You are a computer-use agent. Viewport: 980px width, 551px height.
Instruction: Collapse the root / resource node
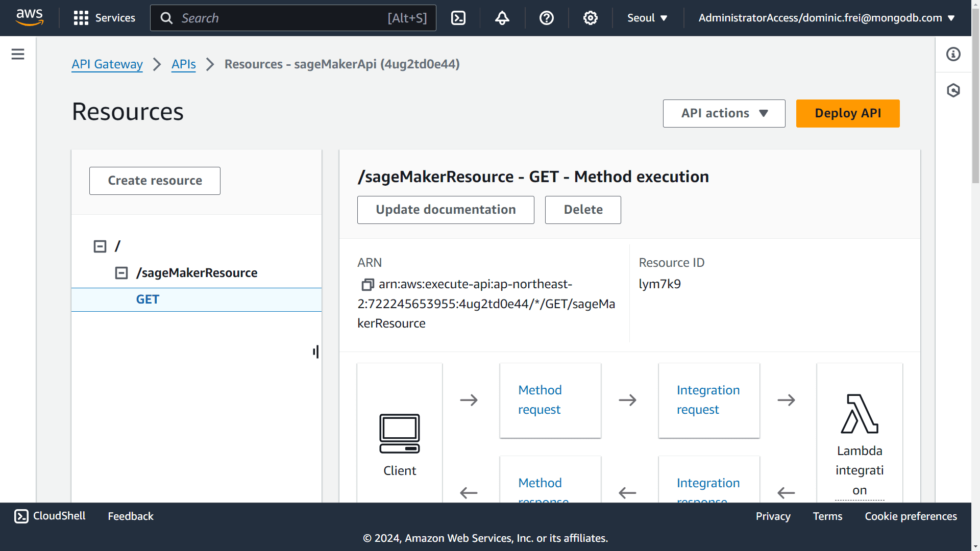point(100,246)
